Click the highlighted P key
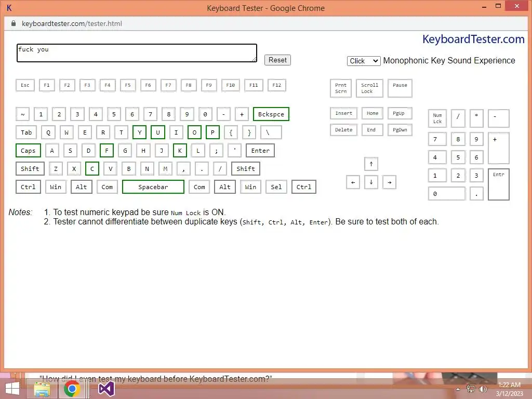Image resolution: width=532 pixels, height=399 pixels. [x=212, y=132]
